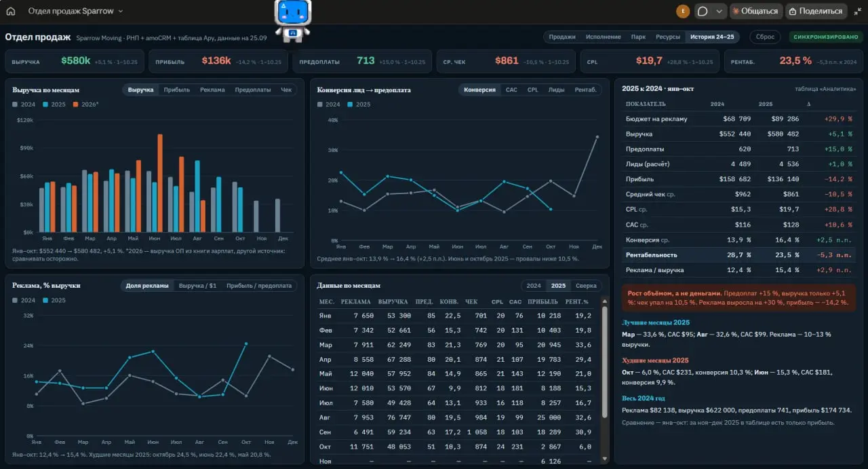The width and height of the screenshot is (868, 469).
Task: Select CPL in the conversion chart switcher
Action: pyautogui.click(x=533, y=90)
